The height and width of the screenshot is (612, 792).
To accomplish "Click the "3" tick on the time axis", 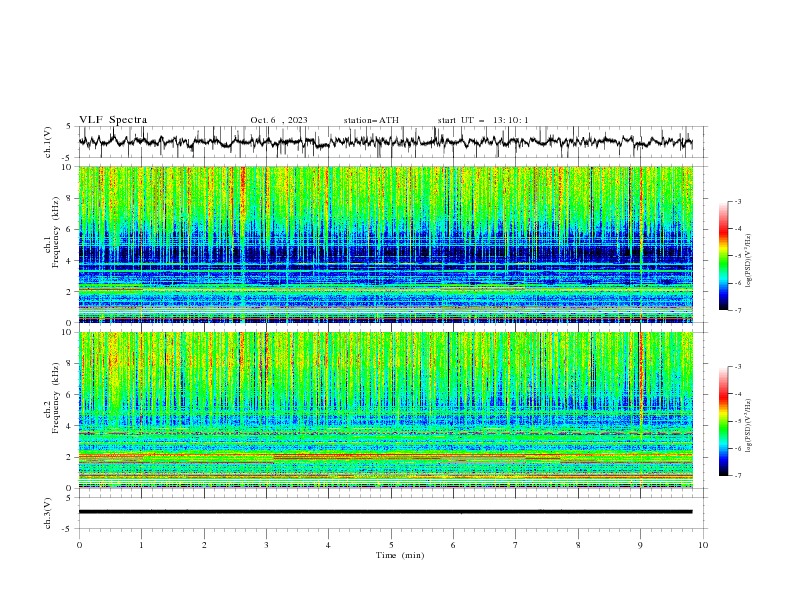I will coord(266,545).
